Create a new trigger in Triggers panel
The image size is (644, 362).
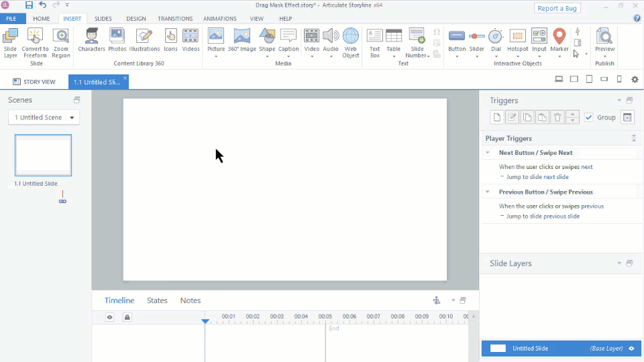point(497,117)
